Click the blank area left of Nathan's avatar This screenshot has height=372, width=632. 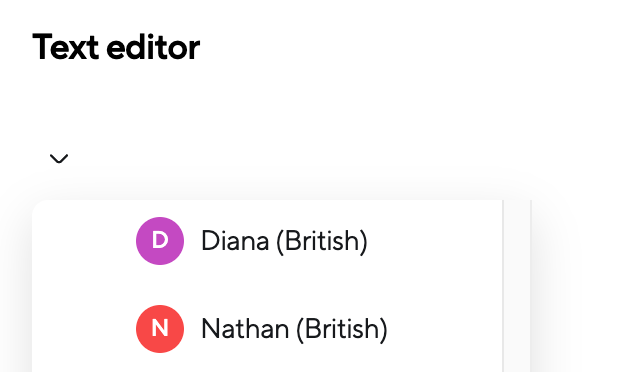pyautogui.click(x=84, y=329)
